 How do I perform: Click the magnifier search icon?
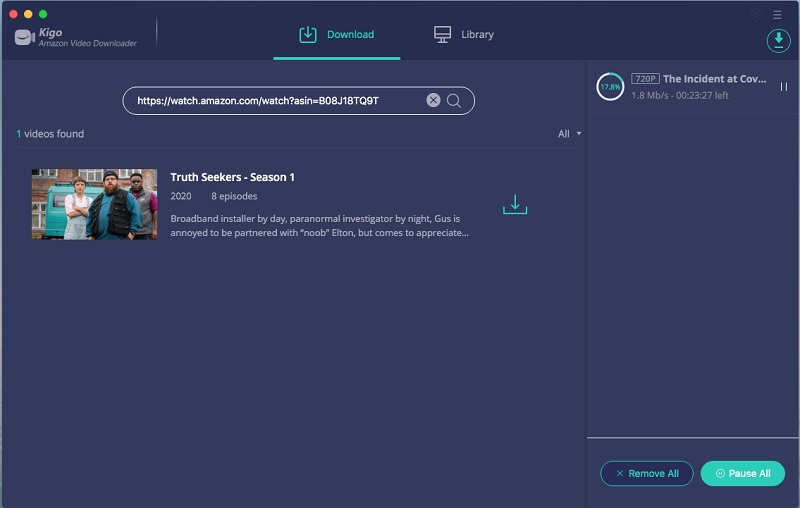(454, 100)
